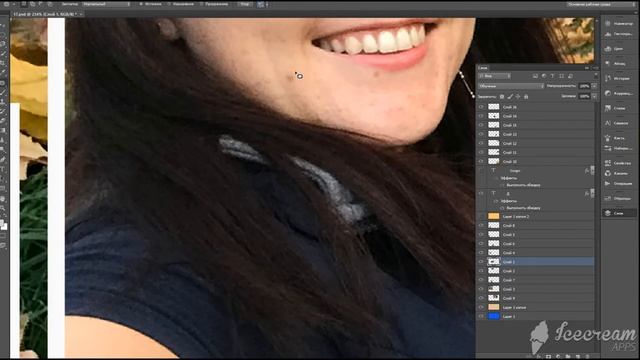Open the Patch mode dropdown Нормальный
This screenshot has height=360, width=640.
(x=106, y=4)
